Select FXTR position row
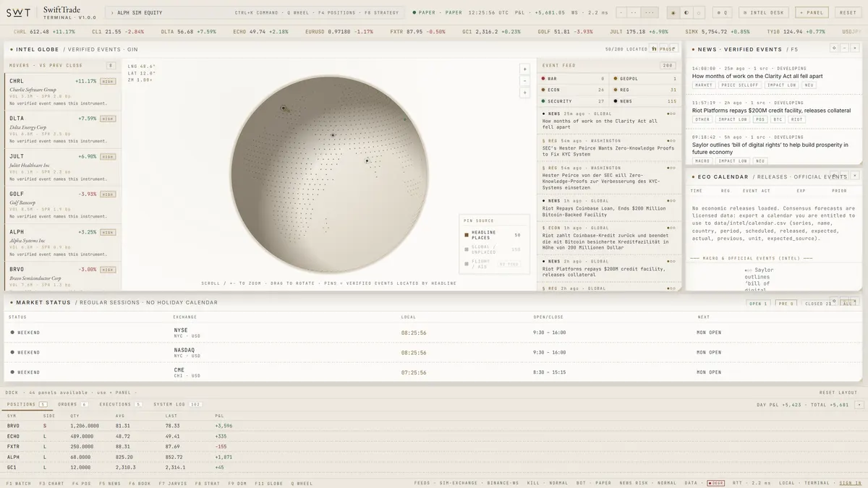Image resolution: width=868 pixels, height=488 pixels. pos(433,446)
